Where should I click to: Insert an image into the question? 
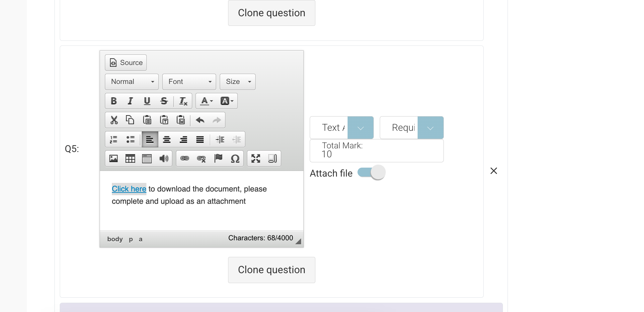click(x=113, y=159)
